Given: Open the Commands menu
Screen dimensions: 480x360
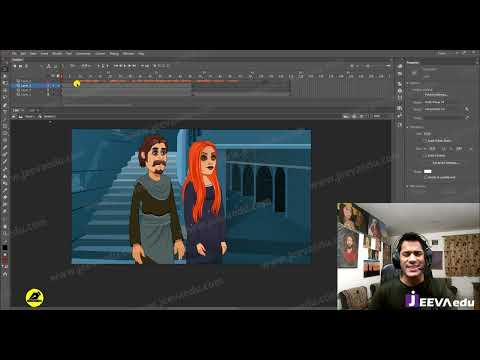Looking at the screenshot, I should (x=83, y=53).
